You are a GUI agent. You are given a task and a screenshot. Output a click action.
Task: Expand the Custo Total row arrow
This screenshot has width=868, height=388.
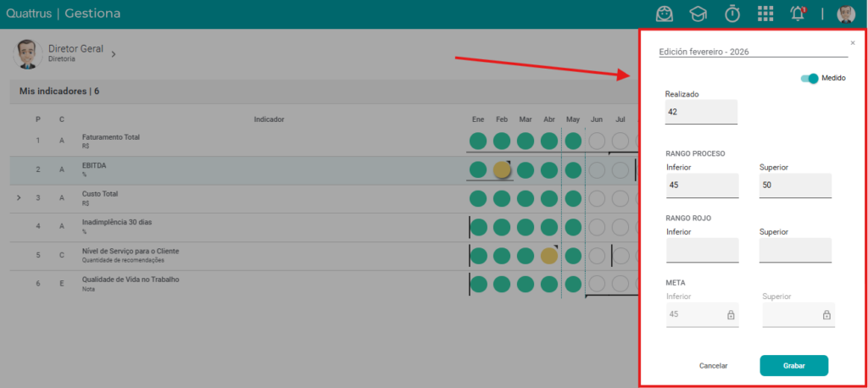19,197
